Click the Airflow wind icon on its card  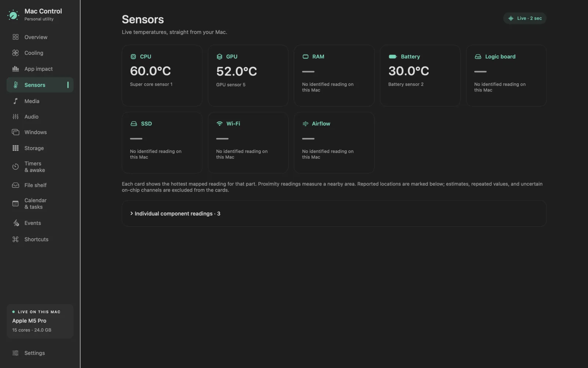[x=305, y=124]
